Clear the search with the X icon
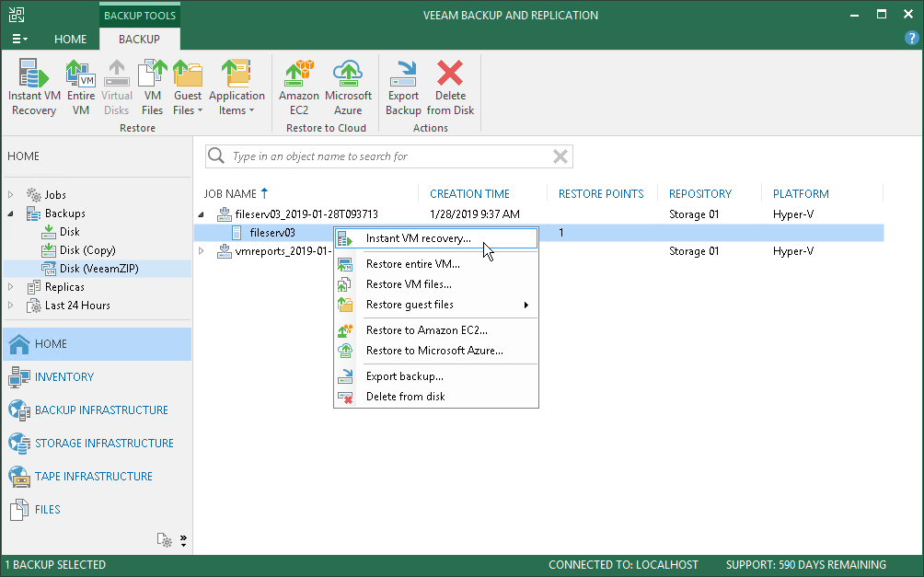 point(560,156)
